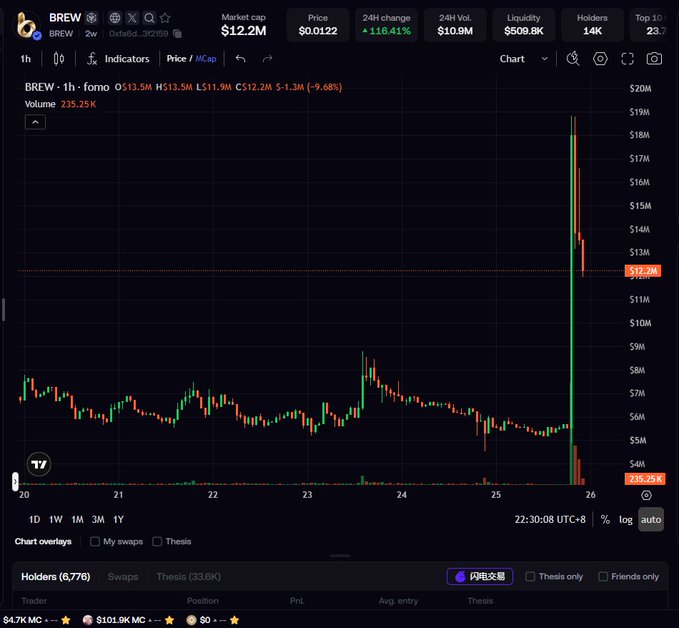Screen dimensions: 679x628
Task: Open time axis settings gear
Action: coord(646,495)
